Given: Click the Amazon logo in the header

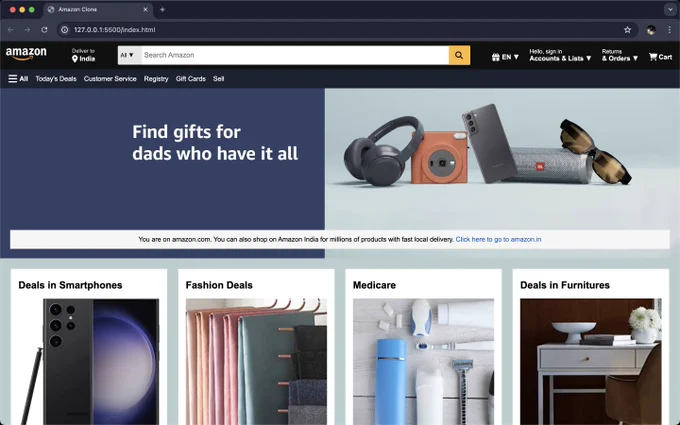Looking at the screenshot, I should (26, 55).
